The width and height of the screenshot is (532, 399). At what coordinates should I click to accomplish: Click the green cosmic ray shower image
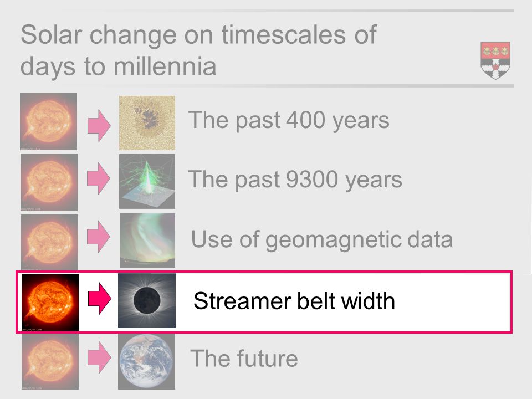tap(147, 182)
